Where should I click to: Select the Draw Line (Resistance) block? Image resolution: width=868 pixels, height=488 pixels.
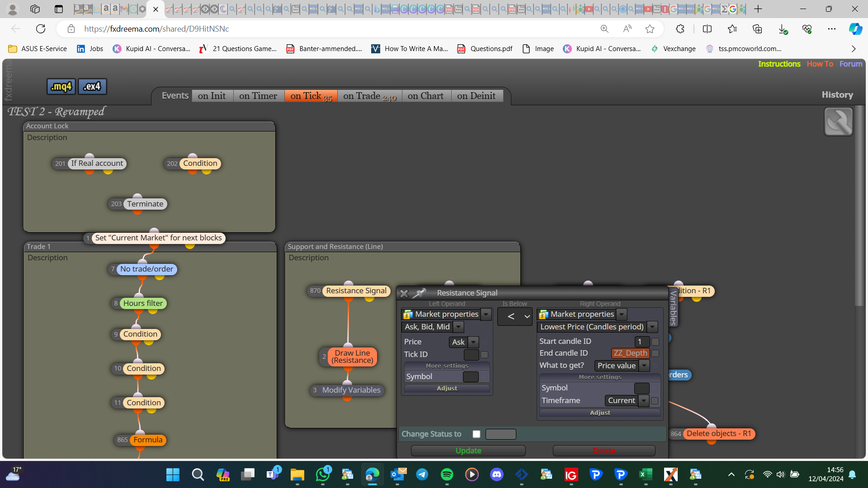(x=352, y=357)
